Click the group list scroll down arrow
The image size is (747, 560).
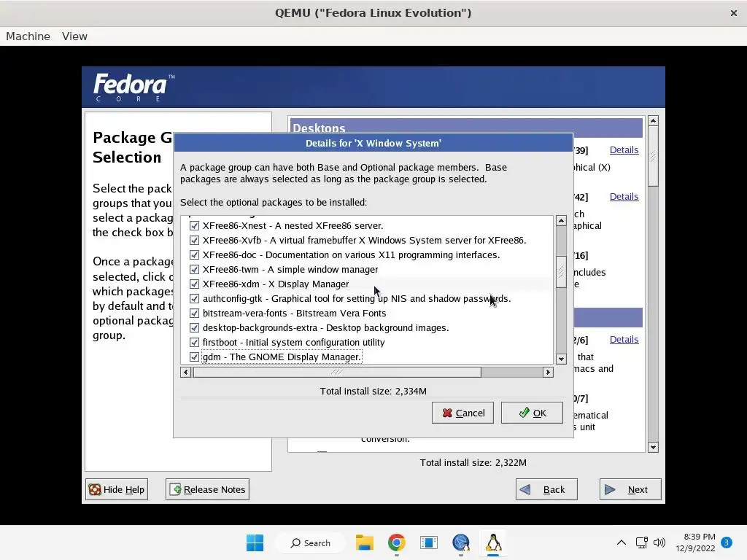pyautogui.click(x=653, y=447)
